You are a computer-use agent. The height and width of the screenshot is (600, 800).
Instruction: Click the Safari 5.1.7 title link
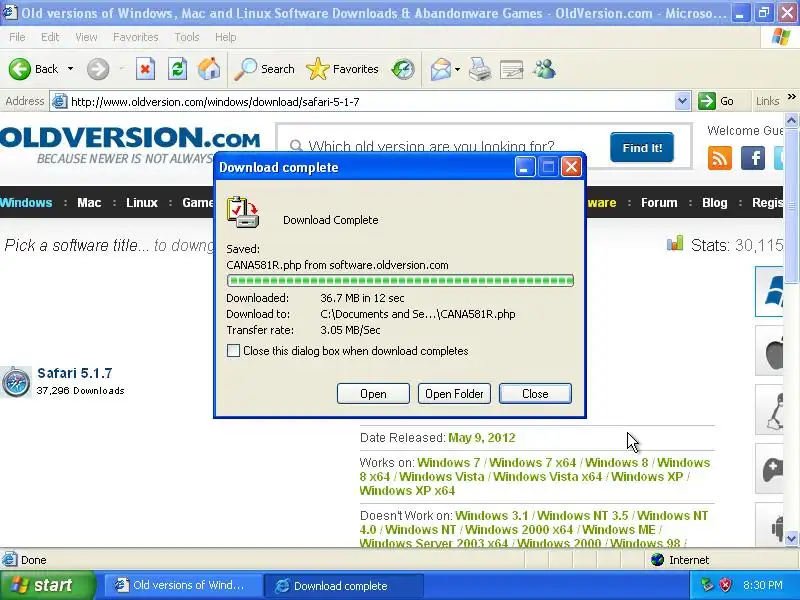tap(74, 373)
